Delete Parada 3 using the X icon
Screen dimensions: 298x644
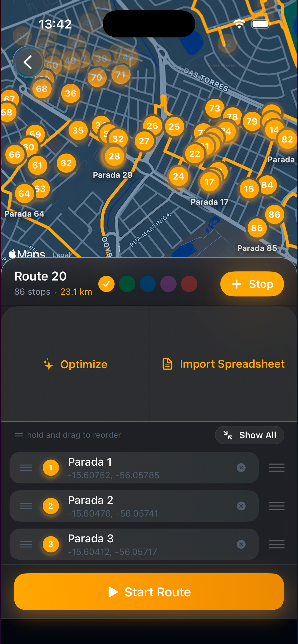coord(241,544)
